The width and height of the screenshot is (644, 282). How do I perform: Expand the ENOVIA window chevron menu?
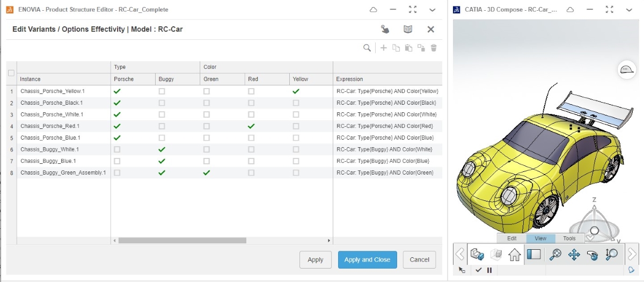433,10
